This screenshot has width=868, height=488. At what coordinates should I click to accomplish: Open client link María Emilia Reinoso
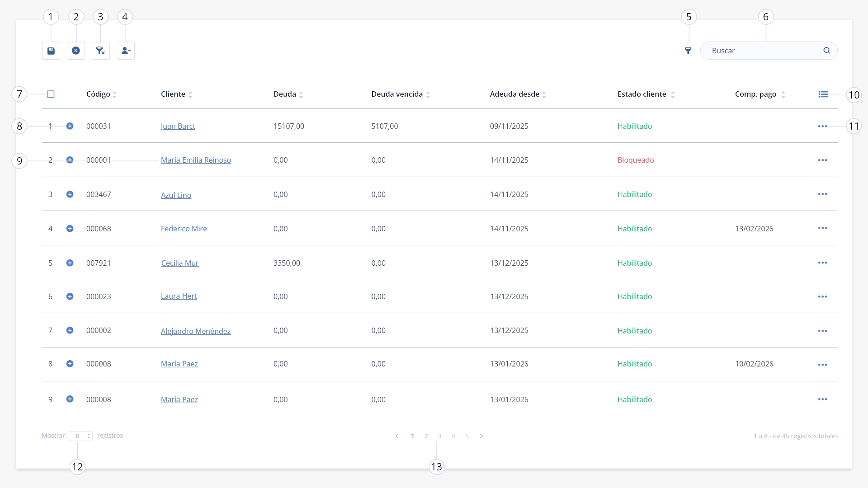coord(196,160)
